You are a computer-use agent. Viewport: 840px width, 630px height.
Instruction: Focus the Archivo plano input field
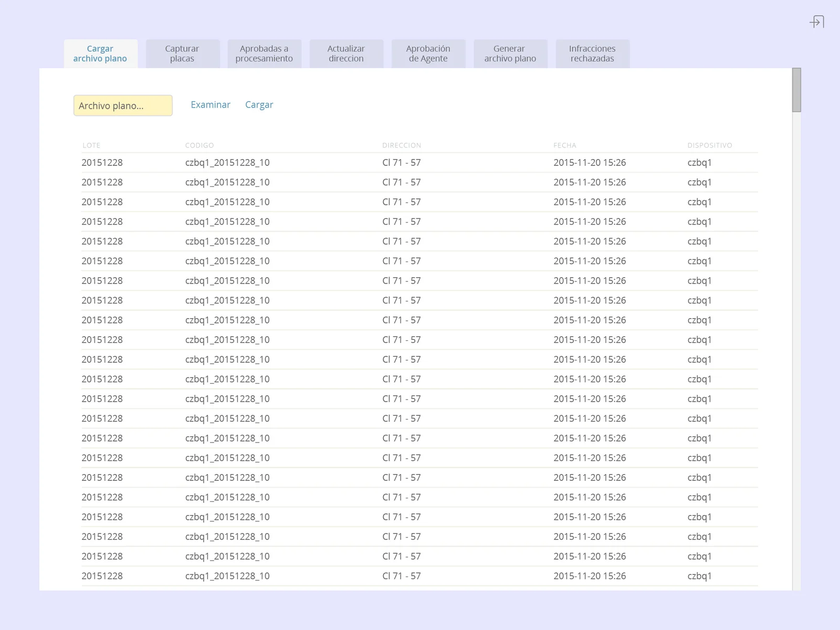pos(123,106)
